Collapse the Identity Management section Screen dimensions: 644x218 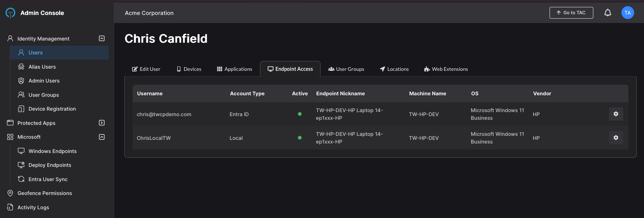102,38
